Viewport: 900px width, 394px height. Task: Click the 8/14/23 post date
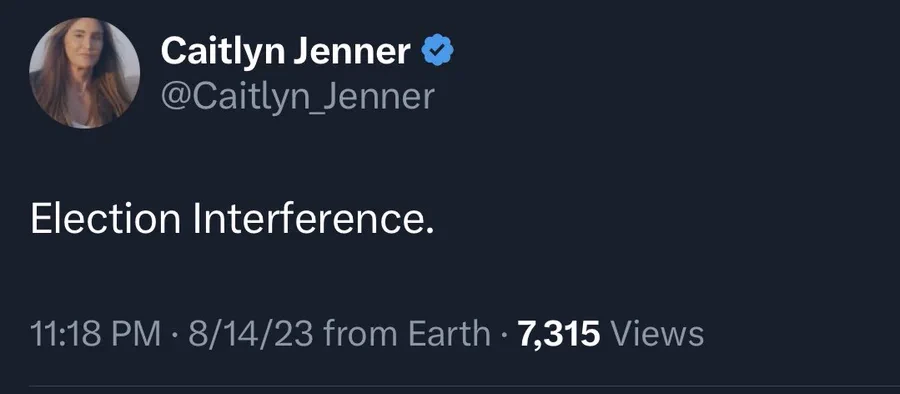(x=250, y=334)
